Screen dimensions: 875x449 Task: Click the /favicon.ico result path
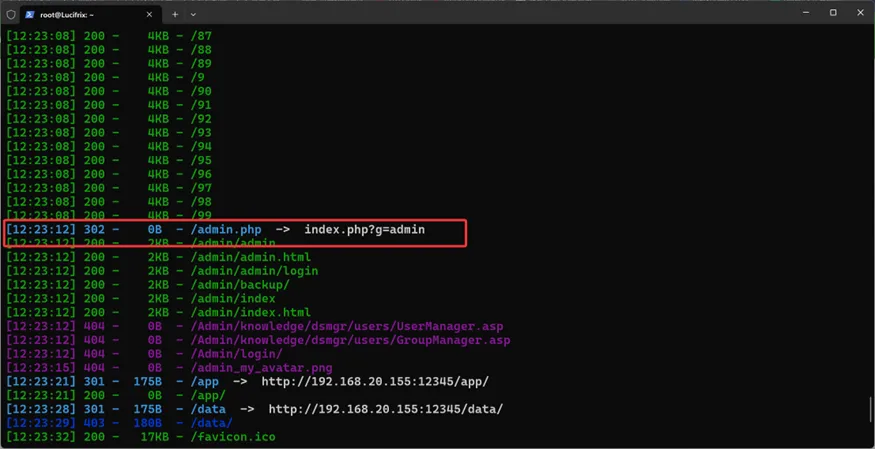[233, 437]
